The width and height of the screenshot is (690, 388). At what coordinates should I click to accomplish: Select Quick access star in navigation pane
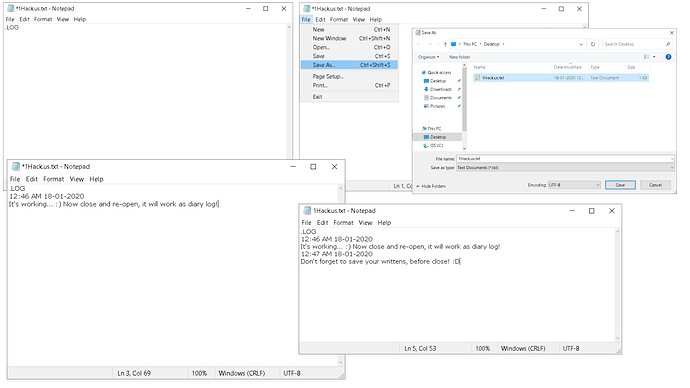[x=424, y=73]
